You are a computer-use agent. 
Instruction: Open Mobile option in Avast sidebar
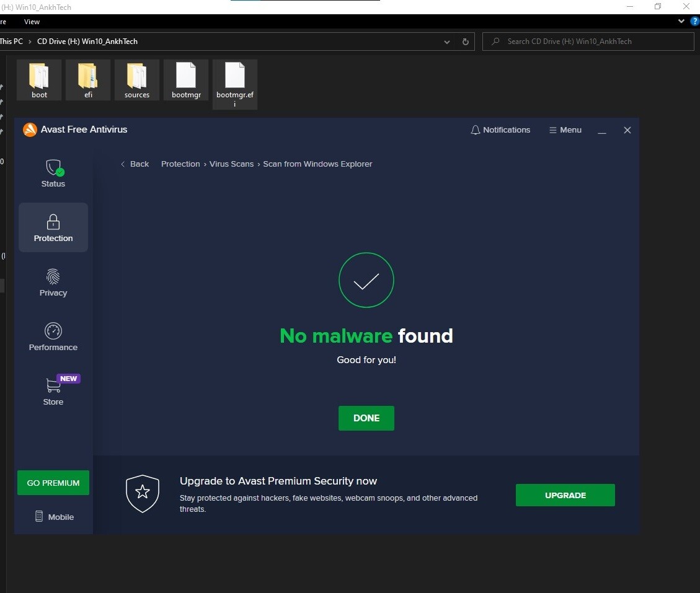click(x=54, y=517)
